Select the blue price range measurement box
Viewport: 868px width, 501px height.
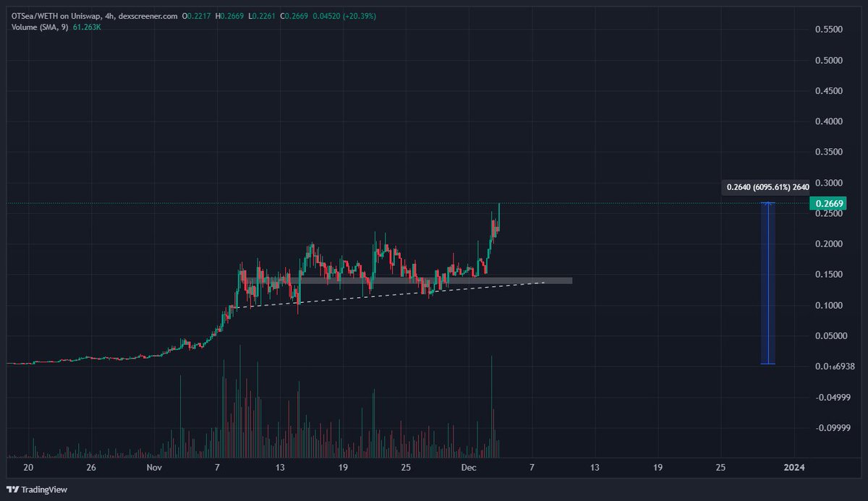click(767, 283)
